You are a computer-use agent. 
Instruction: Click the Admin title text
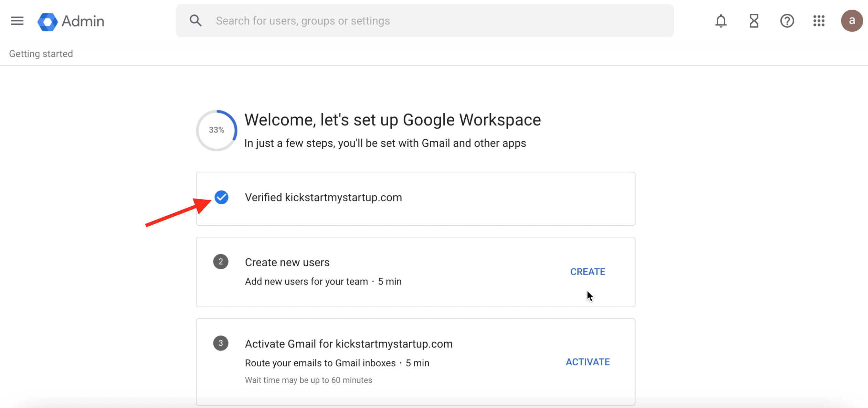(83, 21)
